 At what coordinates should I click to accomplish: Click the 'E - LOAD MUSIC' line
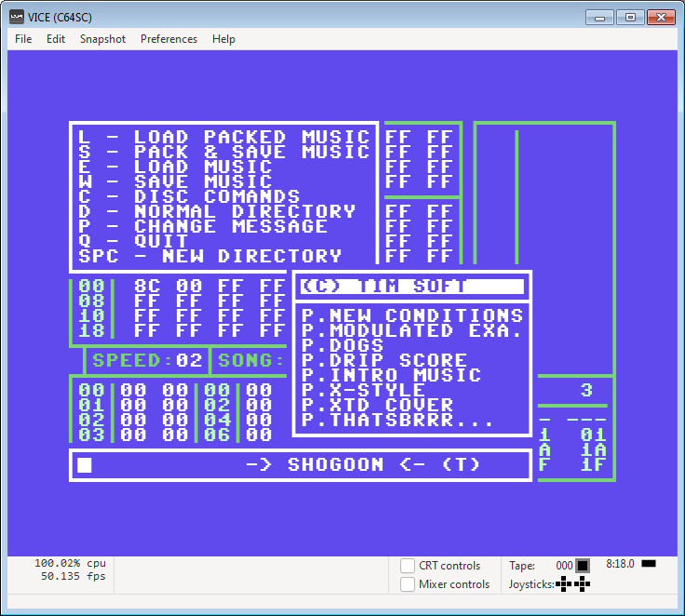coord(175,167)
